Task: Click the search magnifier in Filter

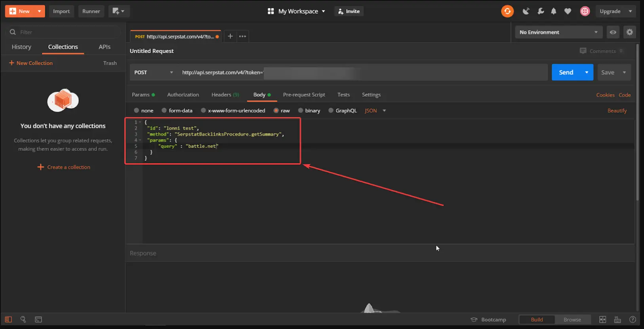Action: [x=13, y=32]
